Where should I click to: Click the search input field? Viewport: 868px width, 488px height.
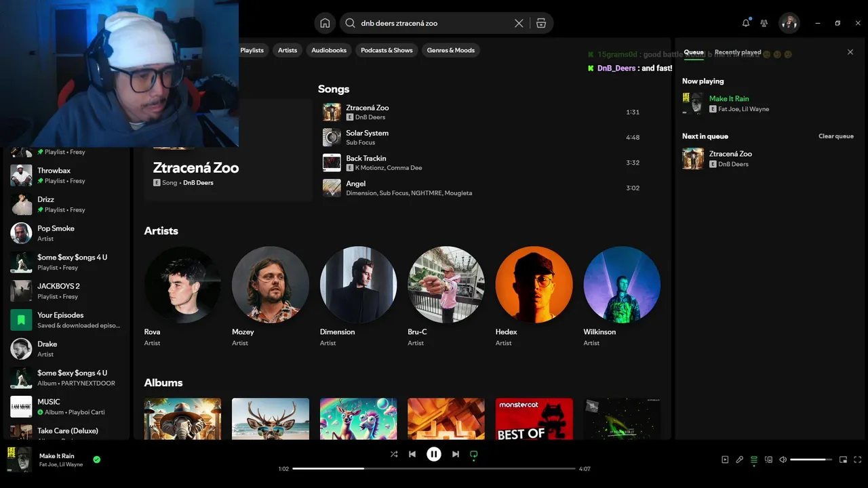[x=434, y=23]
